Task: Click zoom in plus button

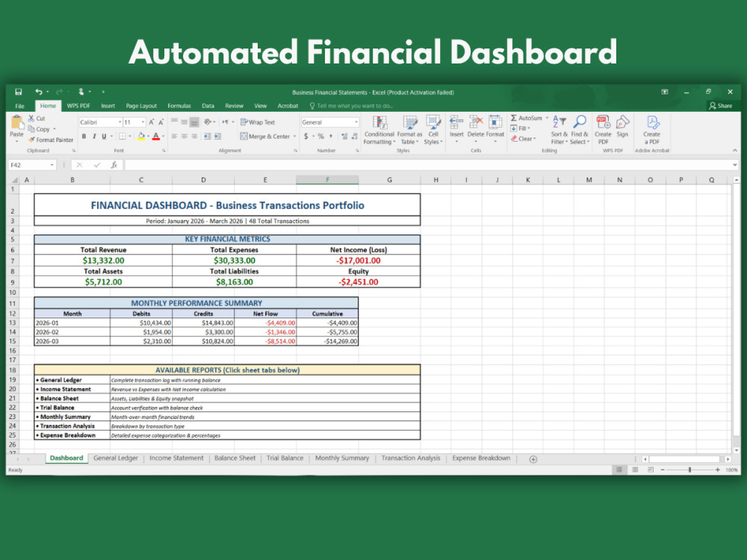Action: (x=717, y=470)
